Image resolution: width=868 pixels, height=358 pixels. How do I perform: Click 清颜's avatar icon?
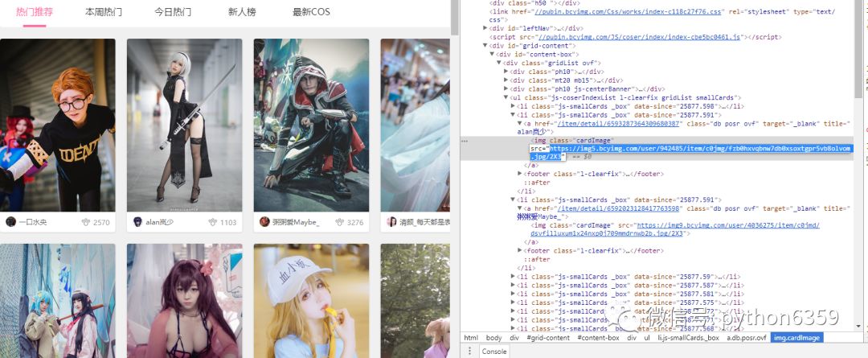point(391,222)
